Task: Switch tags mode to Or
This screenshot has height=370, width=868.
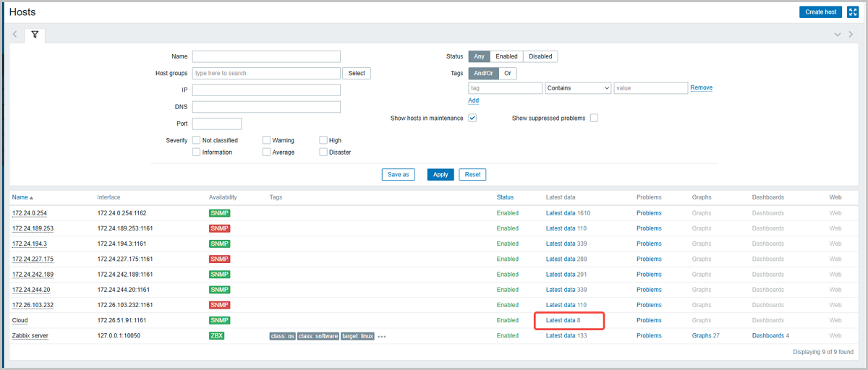Action: [508, 73]
